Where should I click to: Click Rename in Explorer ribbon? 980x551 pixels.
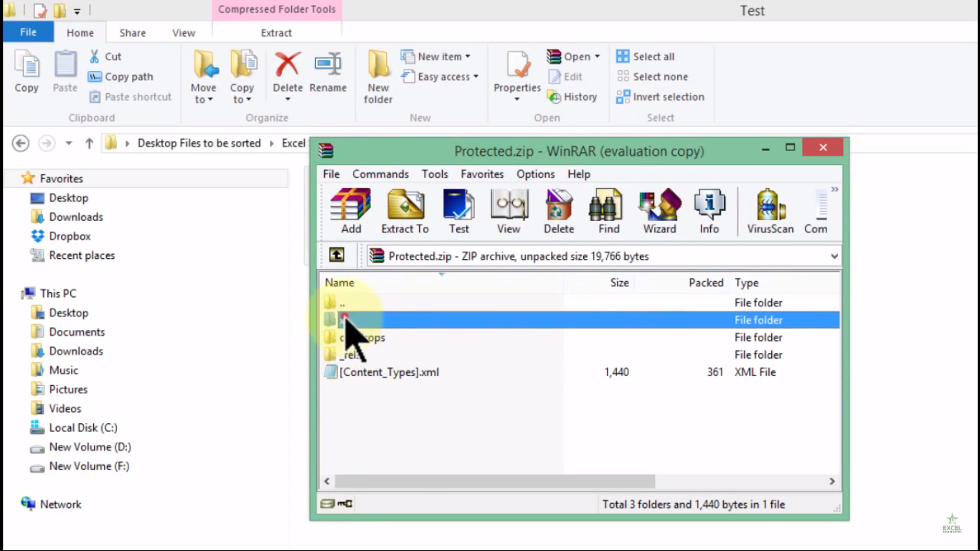pos(328,72)
